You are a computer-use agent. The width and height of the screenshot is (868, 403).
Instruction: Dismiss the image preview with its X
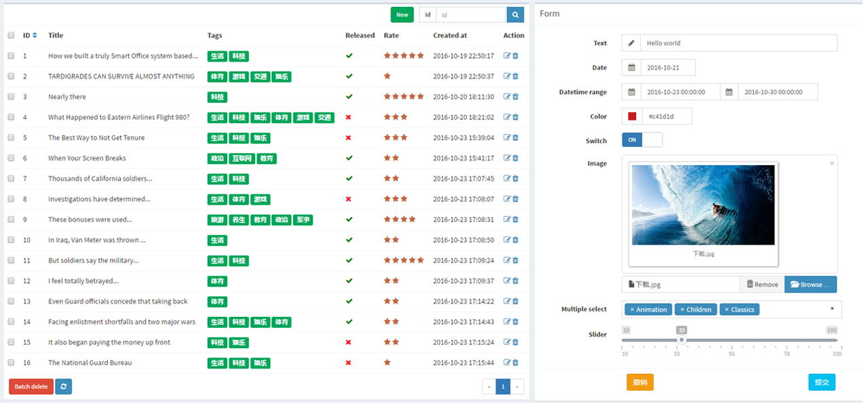coord(832,163)
